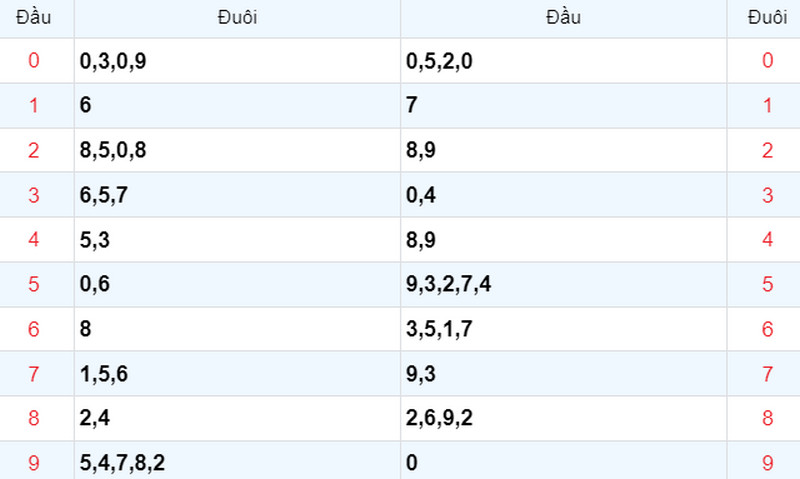Click the left 'Đầu' column header

tap(34, 17)
